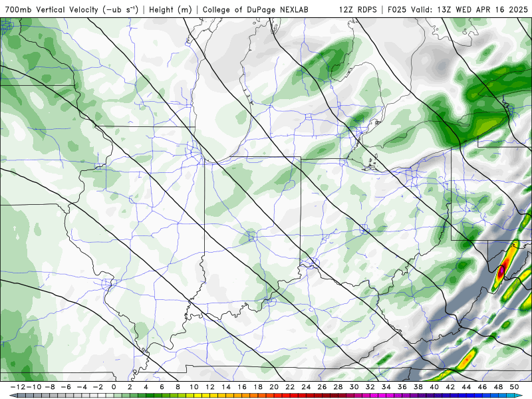Click the 'Height (m)' label in the header

pyautogui.click(x=170, y=9)
